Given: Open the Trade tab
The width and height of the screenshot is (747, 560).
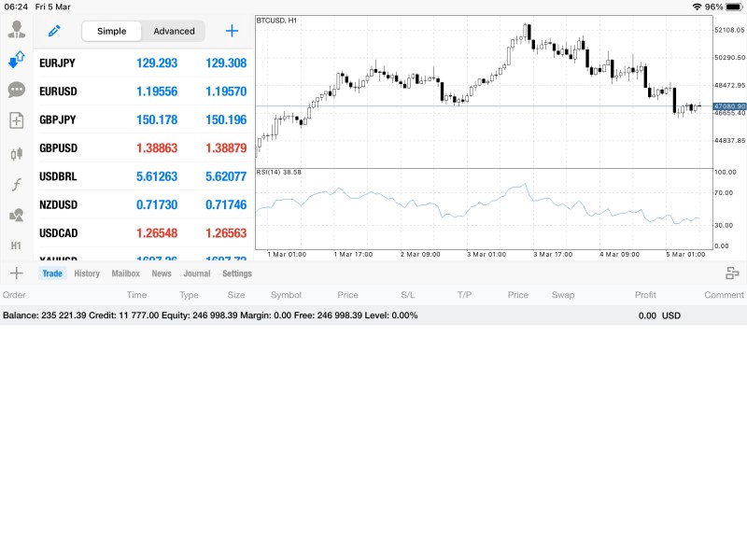Looking at the screenshot, I should tap(52, 273).
